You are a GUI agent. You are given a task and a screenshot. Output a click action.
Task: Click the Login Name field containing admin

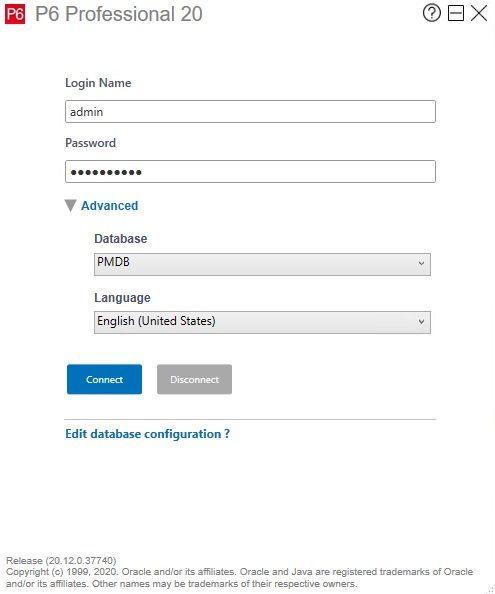pyautogui.click(x=250, y=112)
